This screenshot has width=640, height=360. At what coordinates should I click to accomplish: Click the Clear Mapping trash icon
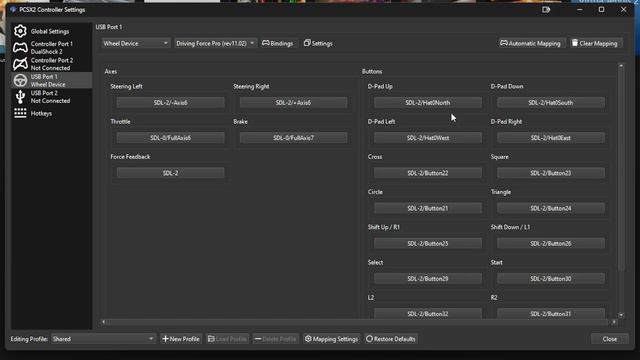(x=575, y=43)
